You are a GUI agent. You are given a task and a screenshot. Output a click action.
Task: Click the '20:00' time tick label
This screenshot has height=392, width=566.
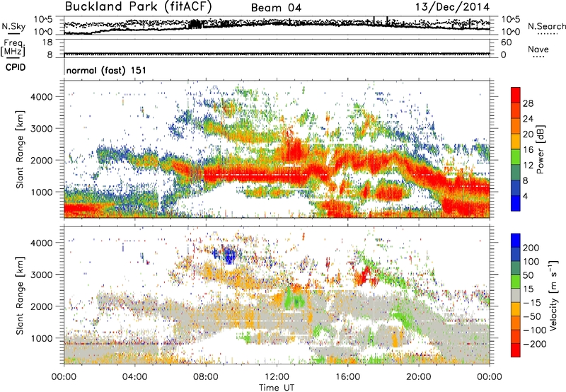click(419, 377)
